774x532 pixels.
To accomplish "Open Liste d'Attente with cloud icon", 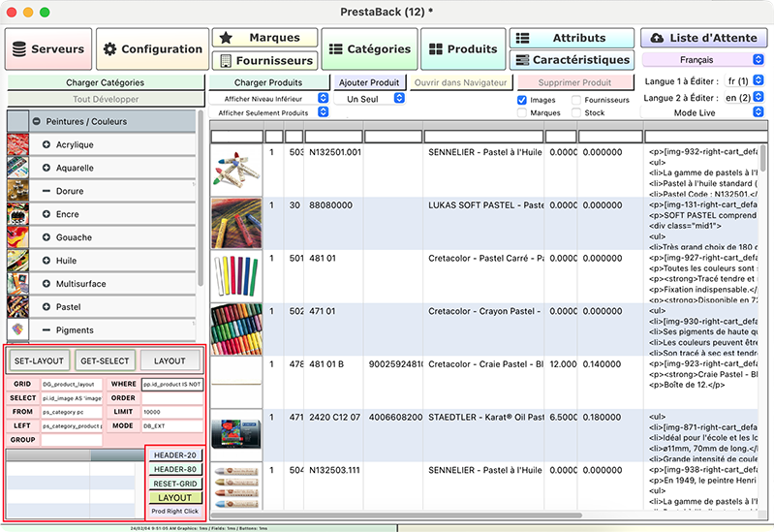I will (x=703, y=38).
